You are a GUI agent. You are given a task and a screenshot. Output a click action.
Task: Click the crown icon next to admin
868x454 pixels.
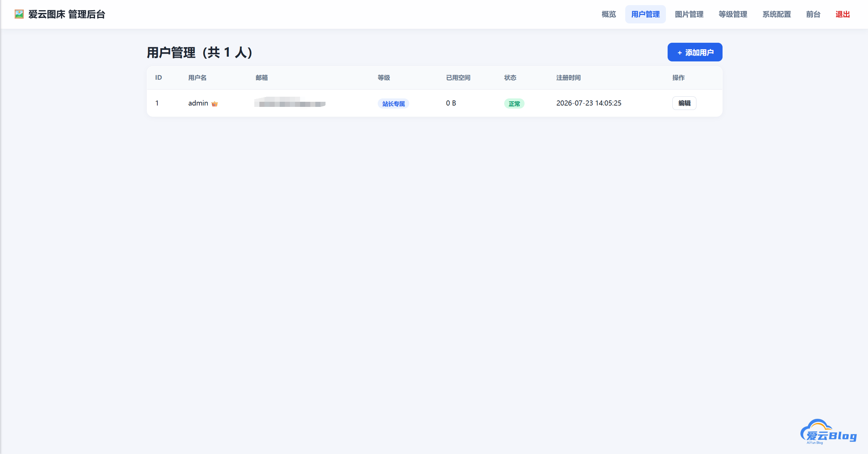(x=215, y=103)
